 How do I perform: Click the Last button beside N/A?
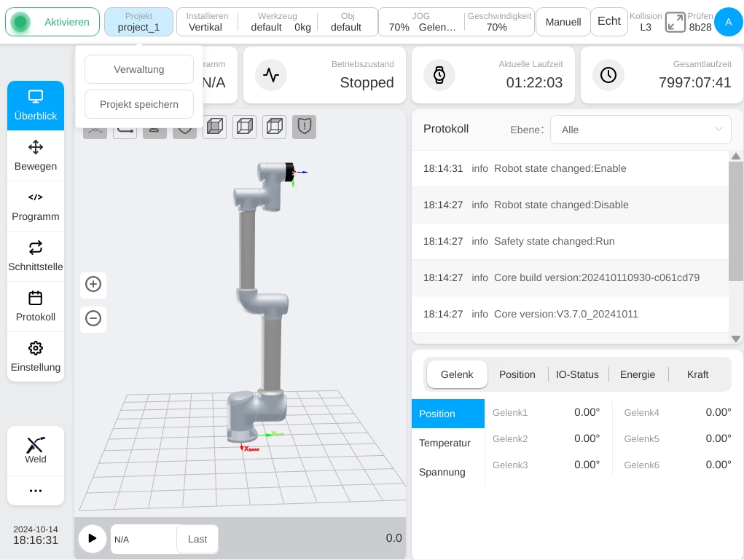[x=197, y=539]
